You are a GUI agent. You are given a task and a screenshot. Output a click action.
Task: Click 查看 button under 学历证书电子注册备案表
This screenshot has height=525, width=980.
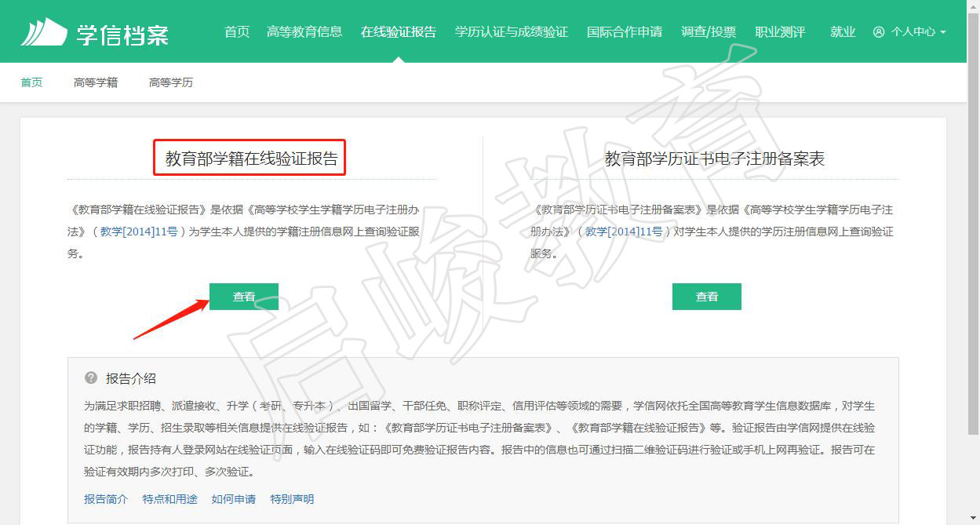pos(707,297)
